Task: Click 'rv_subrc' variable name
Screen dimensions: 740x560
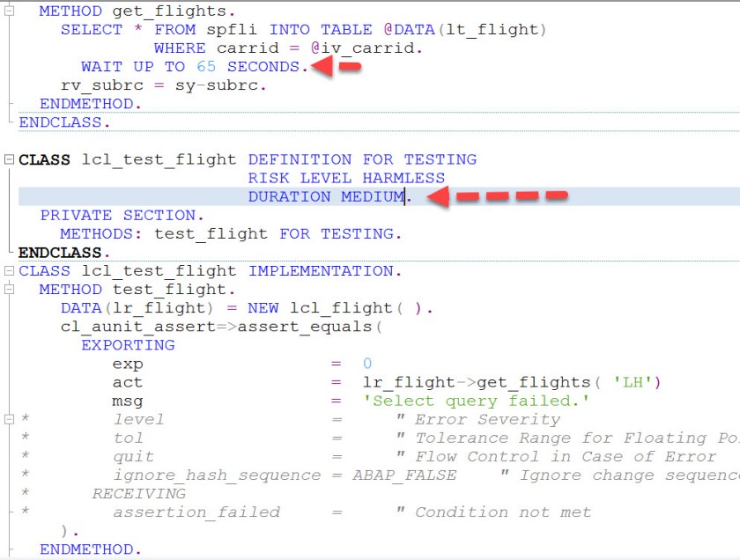Action: click(x=102, y=85)
